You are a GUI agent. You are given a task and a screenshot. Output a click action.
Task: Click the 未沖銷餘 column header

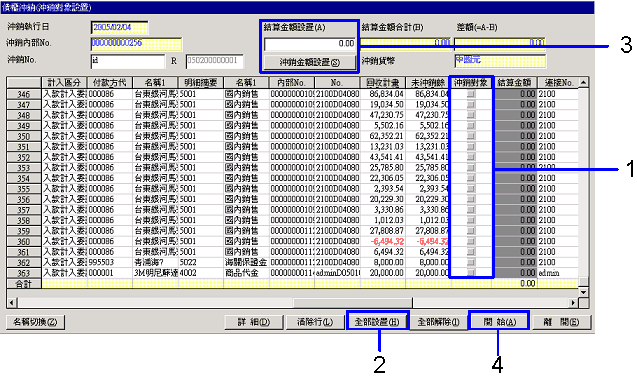point(428,83)
